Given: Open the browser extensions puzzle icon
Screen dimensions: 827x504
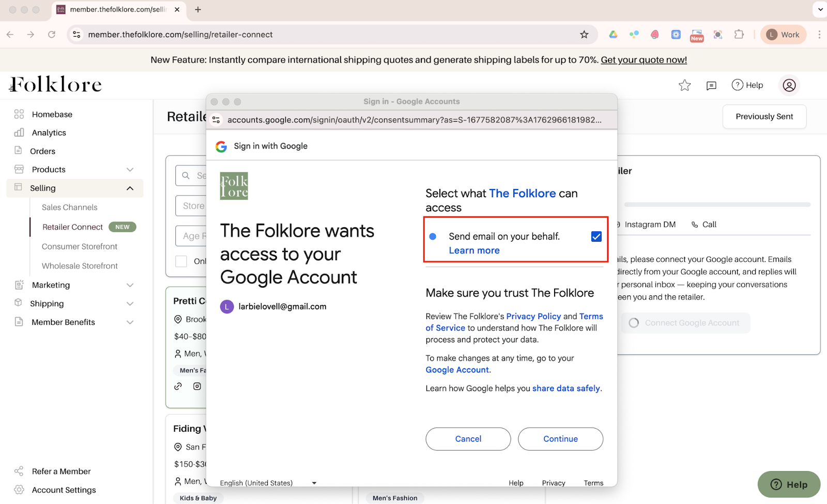Looking at the screenshot, I should click(739, 35).
